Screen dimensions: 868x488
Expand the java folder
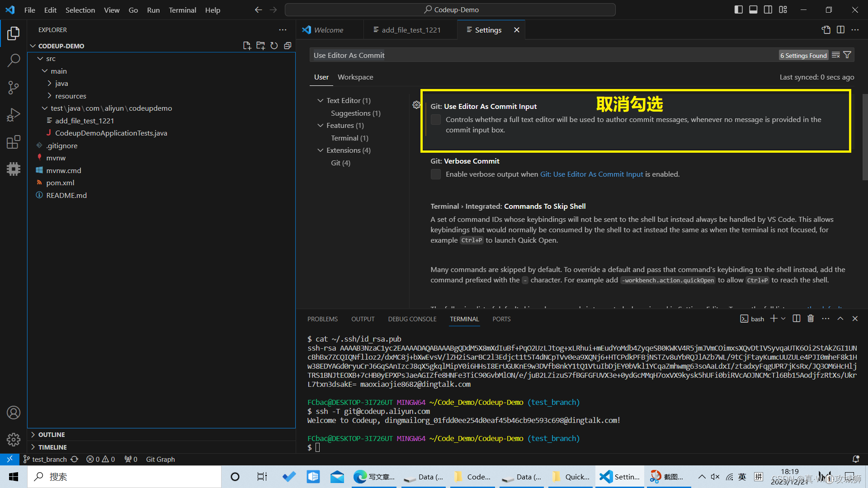pos(49,83)
